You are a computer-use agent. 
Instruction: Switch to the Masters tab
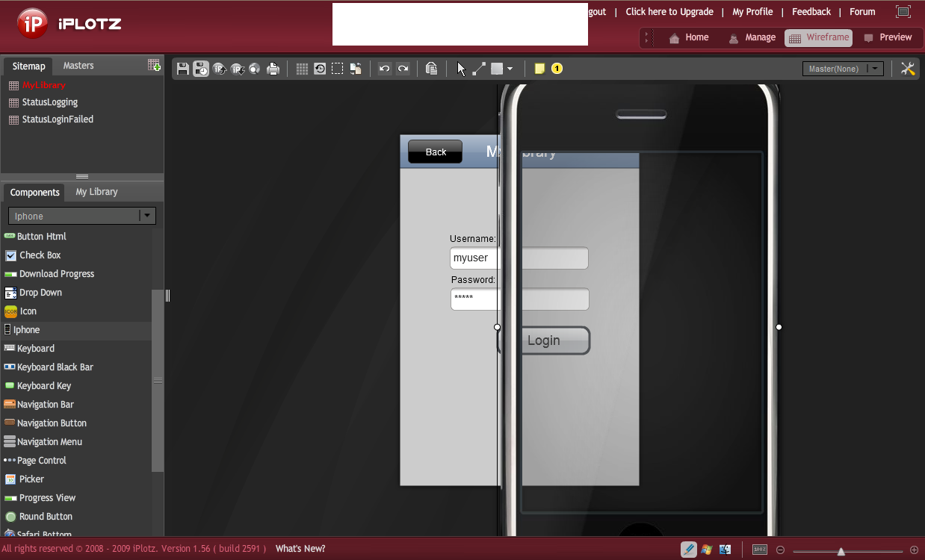(x=78, y=66)
